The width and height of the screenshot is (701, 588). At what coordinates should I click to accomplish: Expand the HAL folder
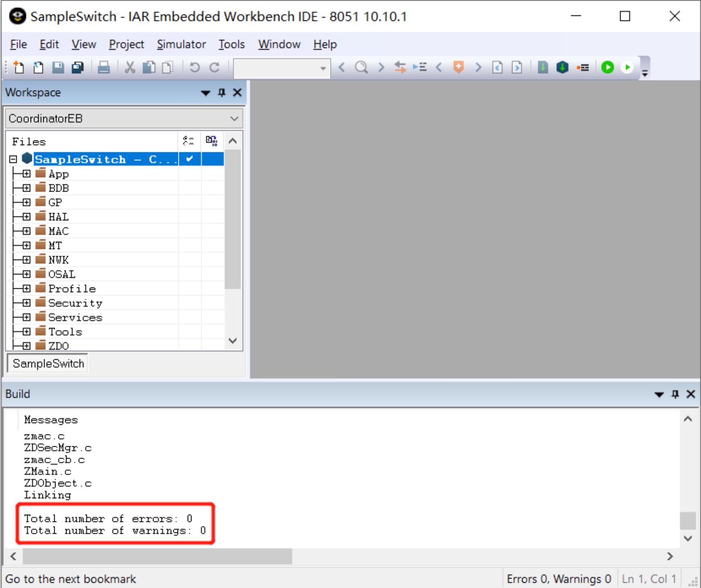[27, 216]
